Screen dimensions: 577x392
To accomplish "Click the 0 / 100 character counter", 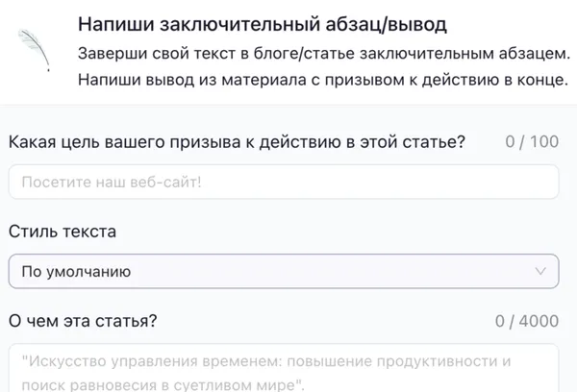I will 531,142.
